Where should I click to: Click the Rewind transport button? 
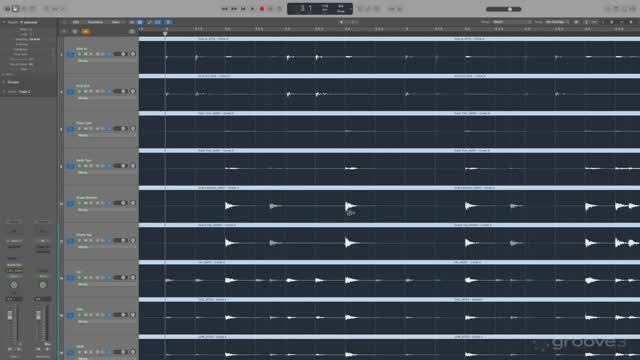click(x=224, y=9)
